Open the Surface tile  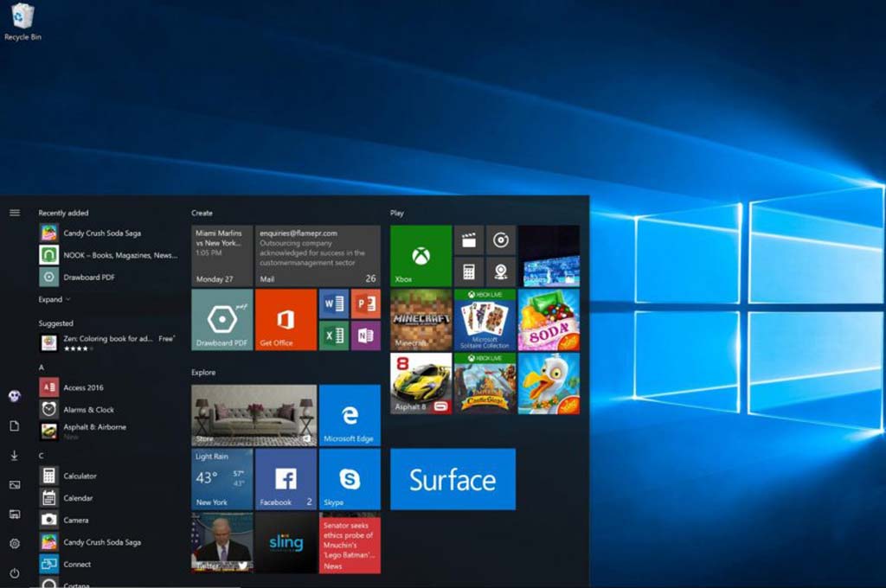[x=453, y=479]
